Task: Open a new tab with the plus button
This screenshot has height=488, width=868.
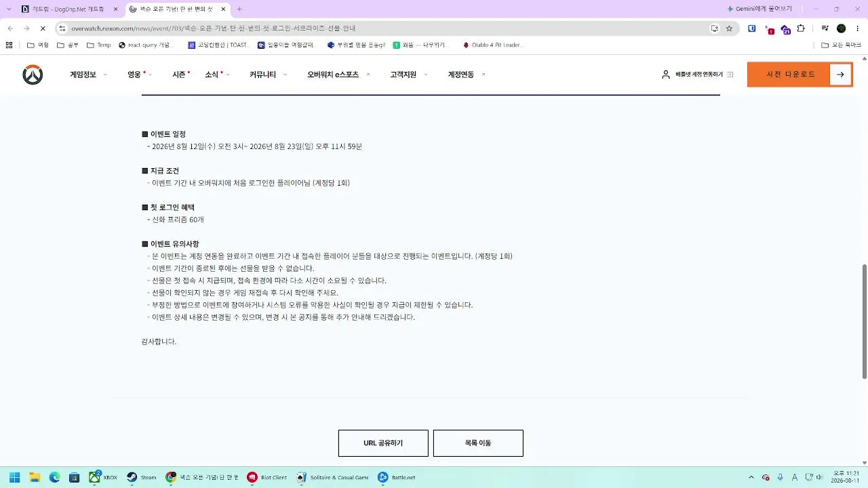Action: pos(239,9)
